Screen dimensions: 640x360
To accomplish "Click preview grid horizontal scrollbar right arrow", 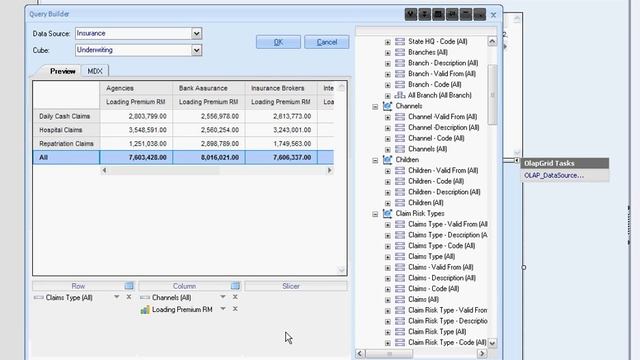I will tap(329, 170).
